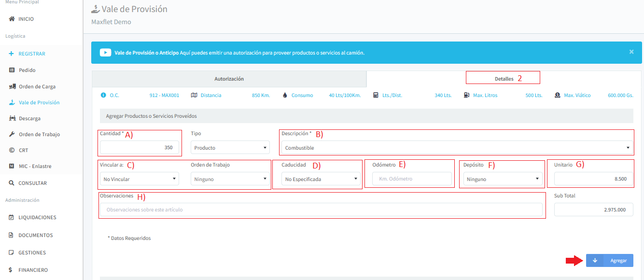Open the Tipo dropdown showing Producto
The width and height of the screenshot is (644, 280).
230,148
